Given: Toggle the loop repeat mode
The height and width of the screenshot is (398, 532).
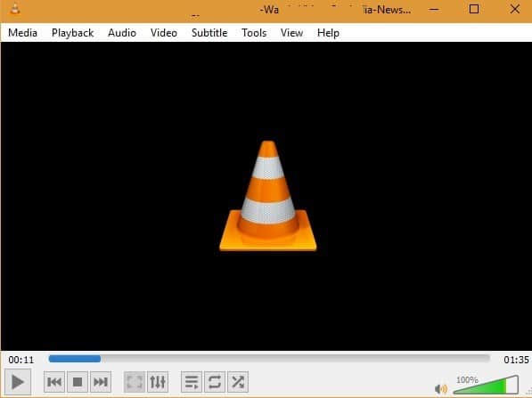Looking at the screenshot, I should pyautogui.click(x=215, y=382).
